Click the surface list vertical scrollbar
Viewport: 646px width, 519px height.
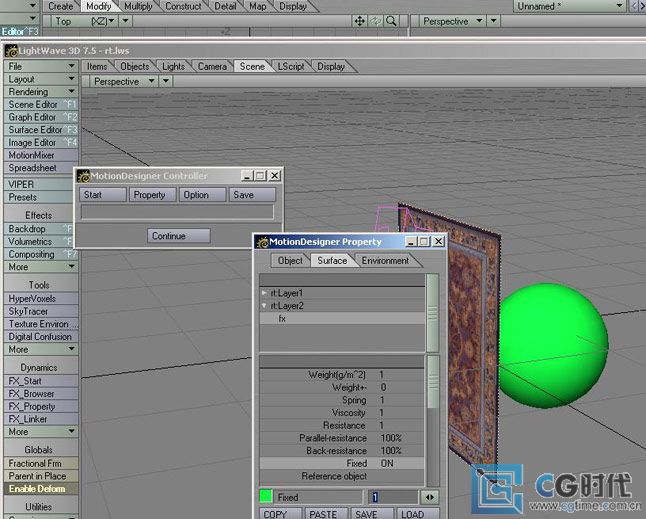coord(433,313)
